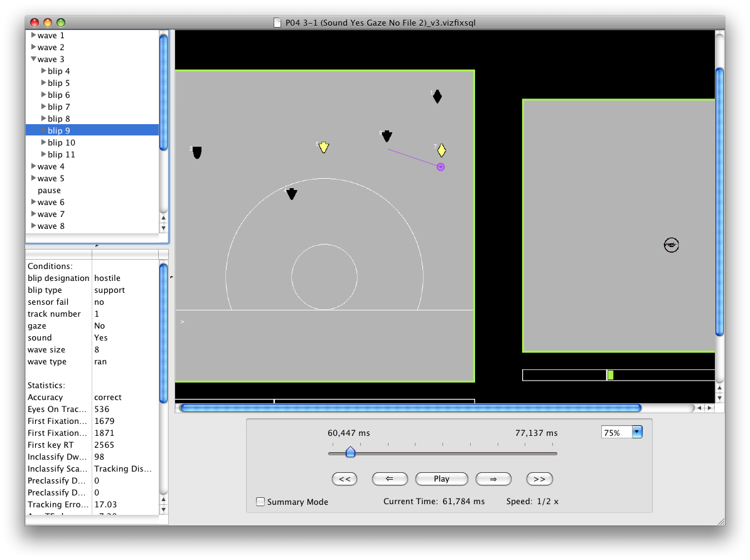Click the circled target in right panel

click(x=671, y=245)
